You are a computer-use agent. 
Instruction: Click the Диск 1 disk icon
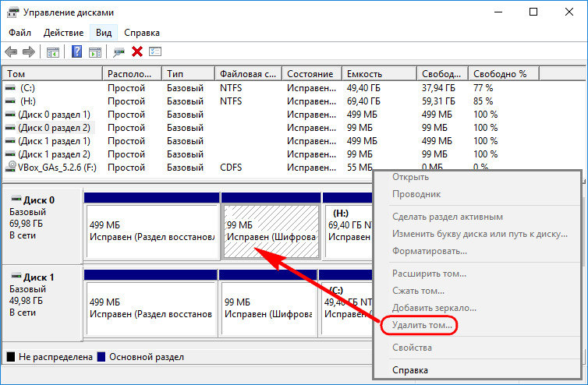click(x=16, y=277)
